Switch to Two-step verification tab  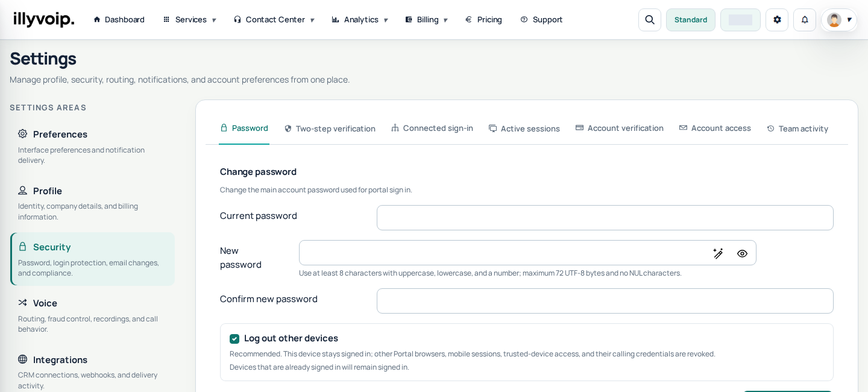pyautogui.click(x=330, y=128)
